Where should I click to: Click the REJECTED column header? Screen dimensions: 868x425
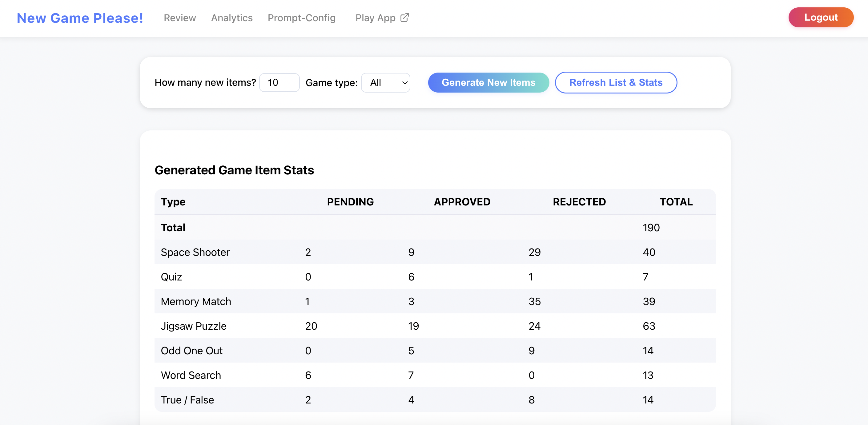[x=579, y=202]
